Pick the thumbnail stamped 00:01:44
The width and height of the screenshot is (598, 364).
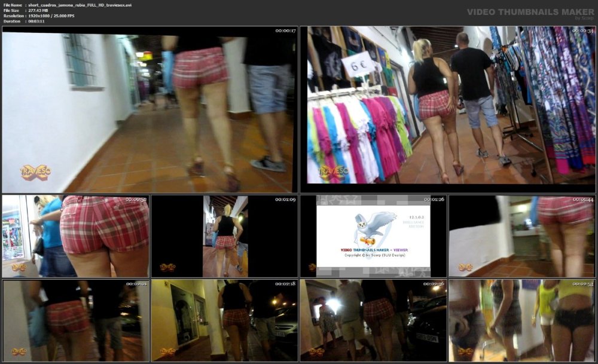click(521, 236)
